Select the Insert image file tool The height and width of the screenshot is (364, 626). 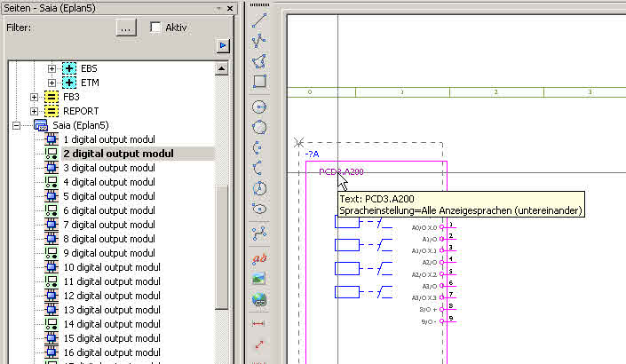coord(259,279)
